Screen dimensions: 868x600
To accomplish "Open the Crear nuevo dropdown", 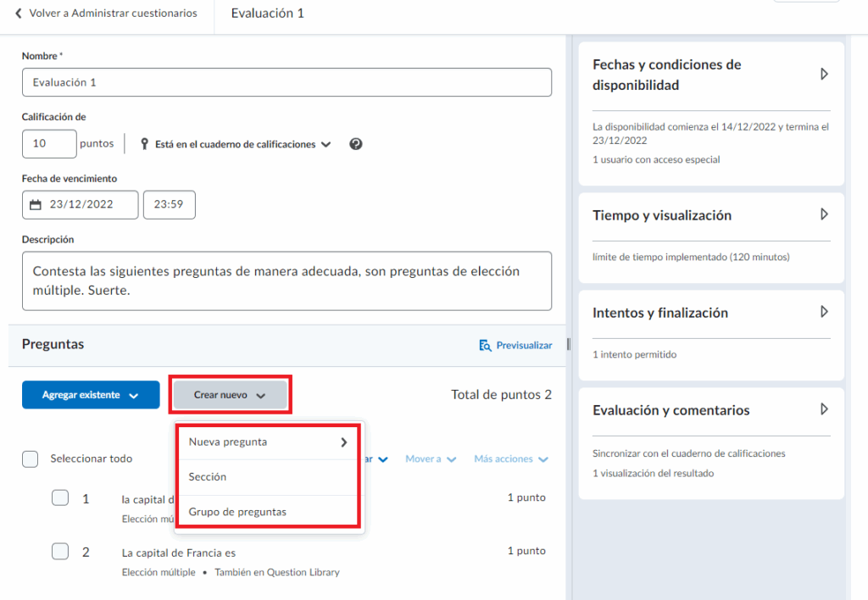I will click(x=230, y=395).
